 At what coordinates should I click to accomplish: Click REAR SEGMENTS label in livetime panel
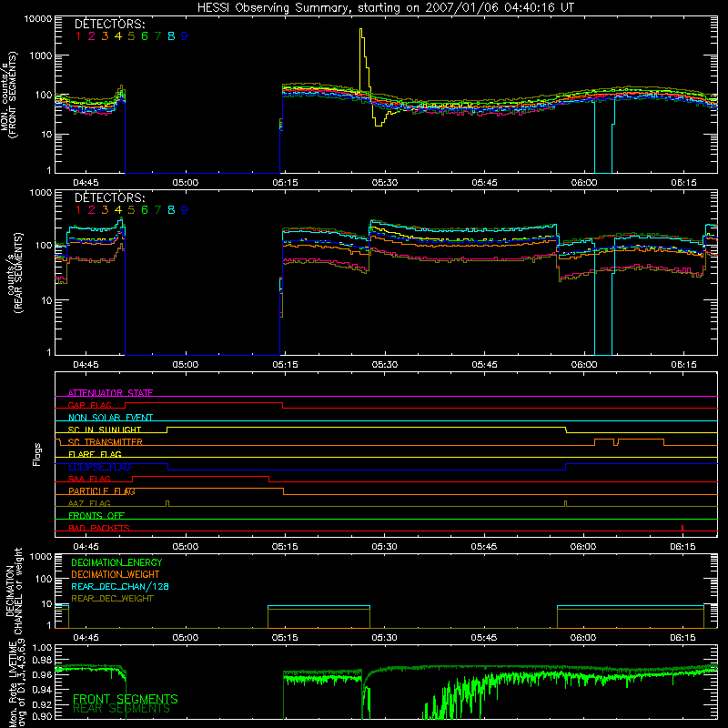tap(122, 709)
